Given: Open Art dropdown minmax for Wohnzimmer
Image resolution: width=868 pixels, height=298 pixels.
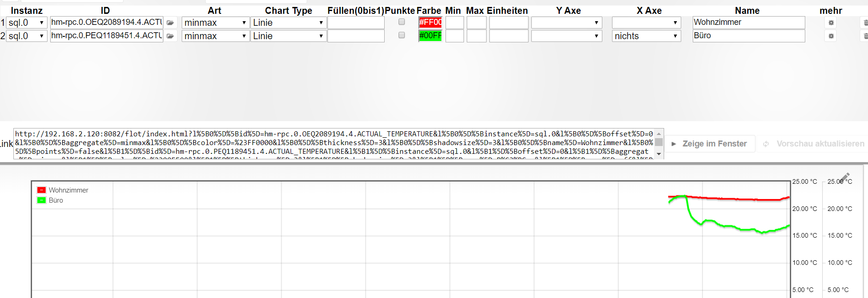Looking at the screenshot, I should click(x=215, y=23).
